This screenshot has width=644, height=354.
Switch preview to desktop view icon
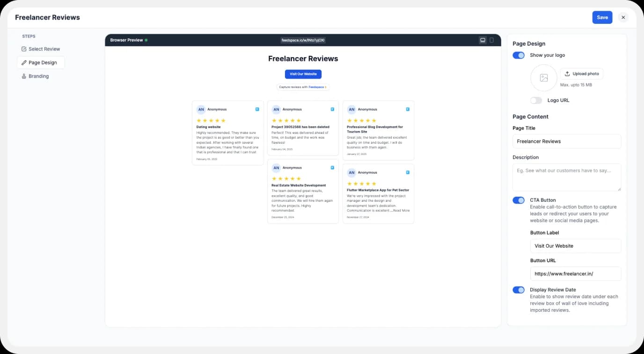pyautogui.click(x=483, y=40)
